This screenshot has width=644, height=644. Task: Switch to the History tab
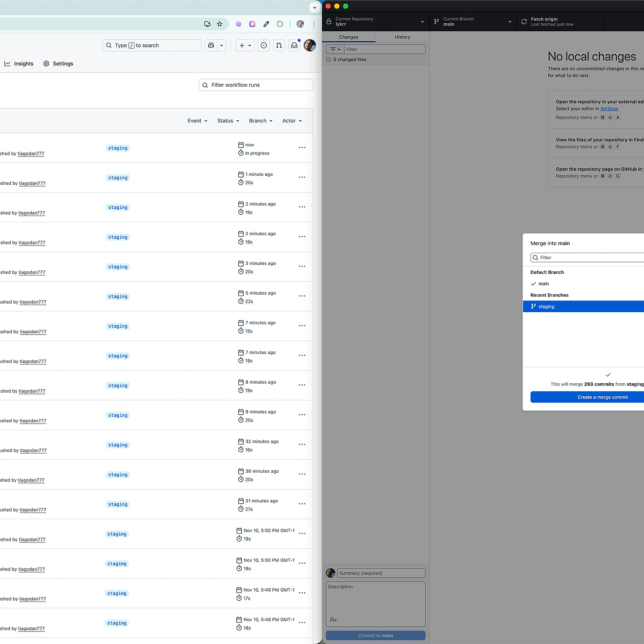(402, 37)
